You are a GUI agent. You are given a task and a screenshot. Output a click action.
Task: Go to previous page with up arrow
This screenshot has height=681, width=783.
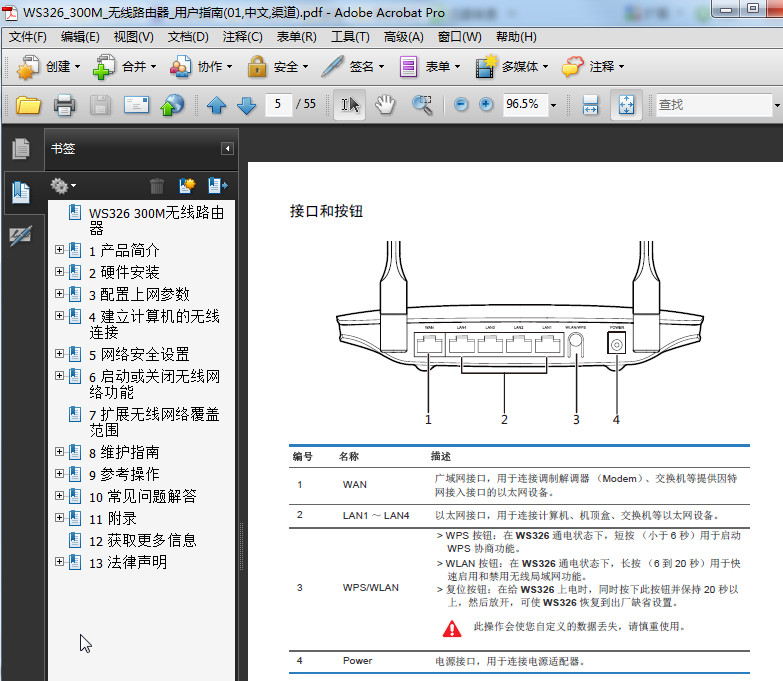(216, 105)
